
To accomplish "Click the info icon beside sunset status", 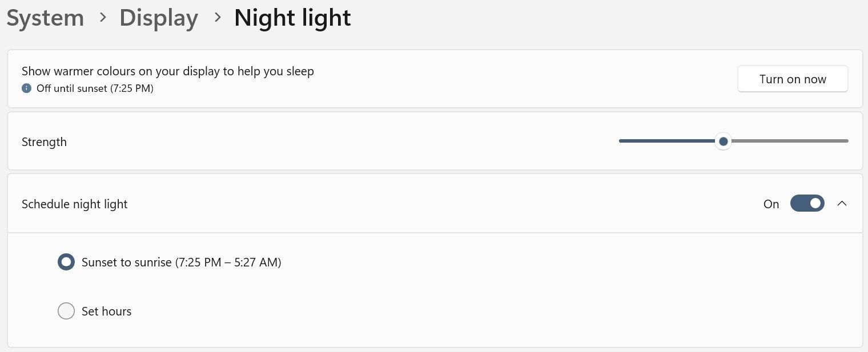I will [x=26, y=88].
